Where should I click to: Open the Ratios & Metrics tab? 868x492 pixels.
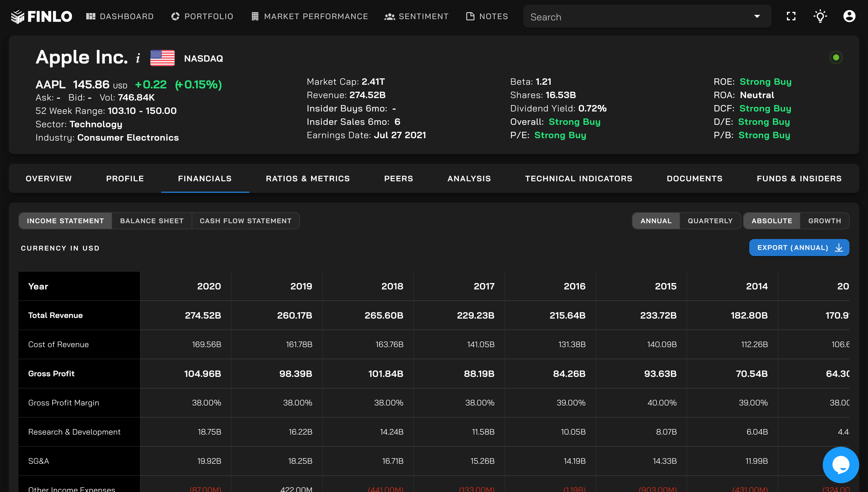[308, 178]
